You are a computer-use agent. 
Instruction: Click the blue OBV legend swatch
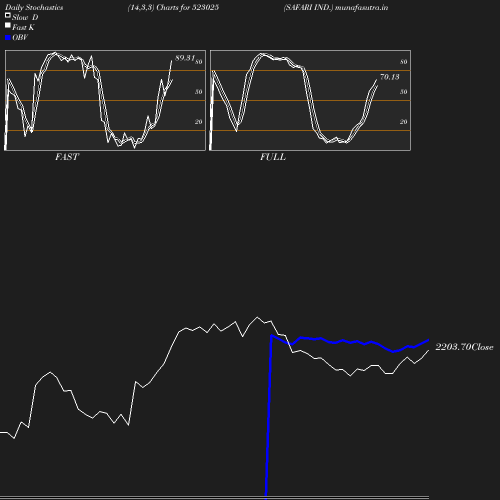[8, 38]
